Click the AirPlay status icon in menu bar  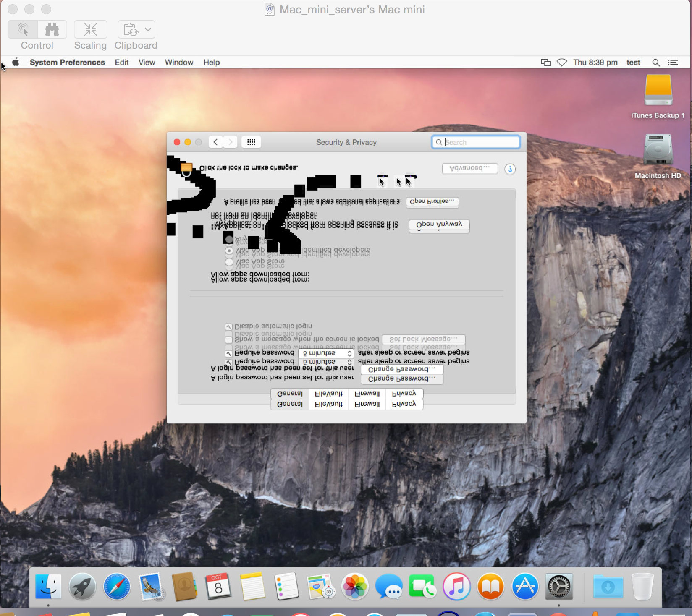(562, 63)
